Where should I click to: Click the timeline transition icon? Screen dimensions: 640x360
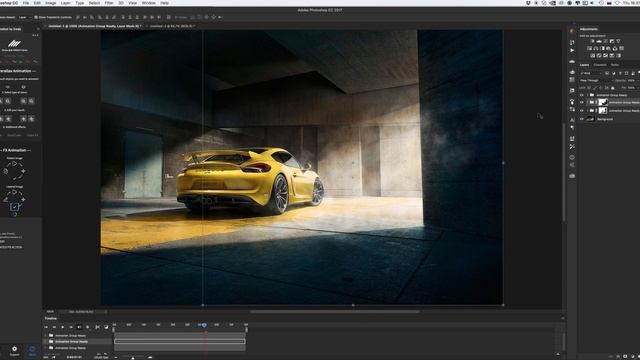point(107,327)
